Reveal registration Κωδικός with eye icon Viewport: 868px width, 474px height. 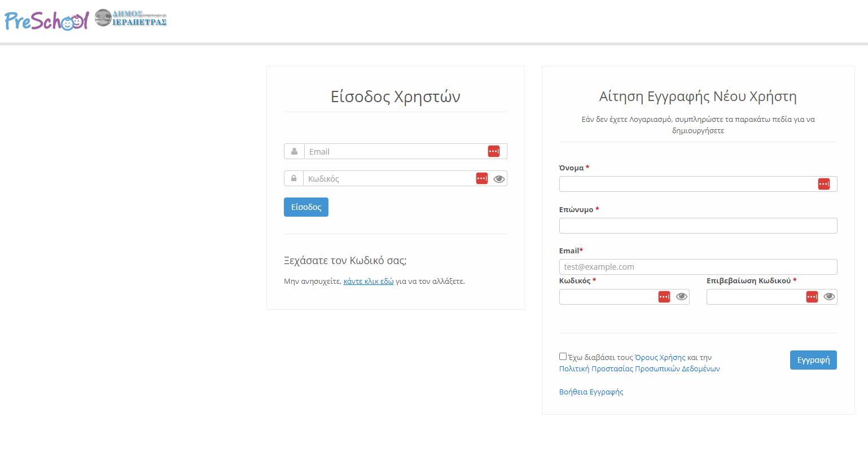[x=682, y=297]
